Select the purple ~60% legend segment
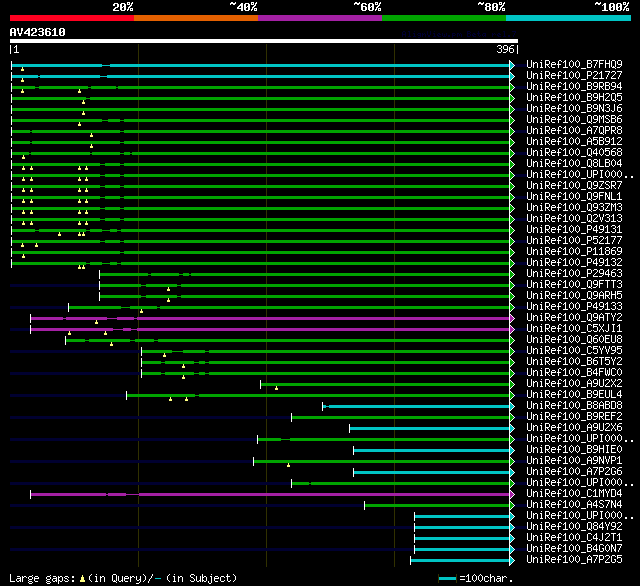The image size is (640, 586). (319, 17)
